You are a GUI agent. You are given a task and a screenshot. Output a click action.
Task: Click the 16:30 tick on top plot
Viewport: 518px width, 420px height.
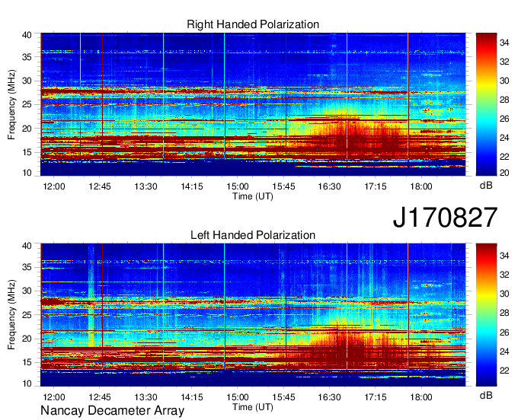tap(329, 186)
